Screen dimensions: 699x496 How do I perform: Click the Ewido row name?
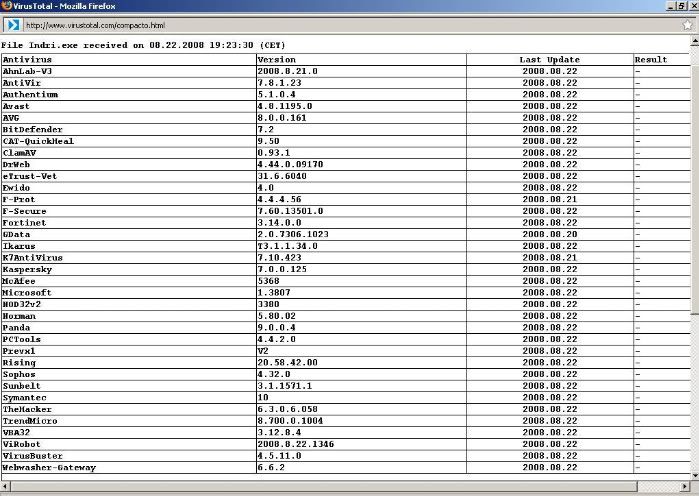click(x=16, y=188)
